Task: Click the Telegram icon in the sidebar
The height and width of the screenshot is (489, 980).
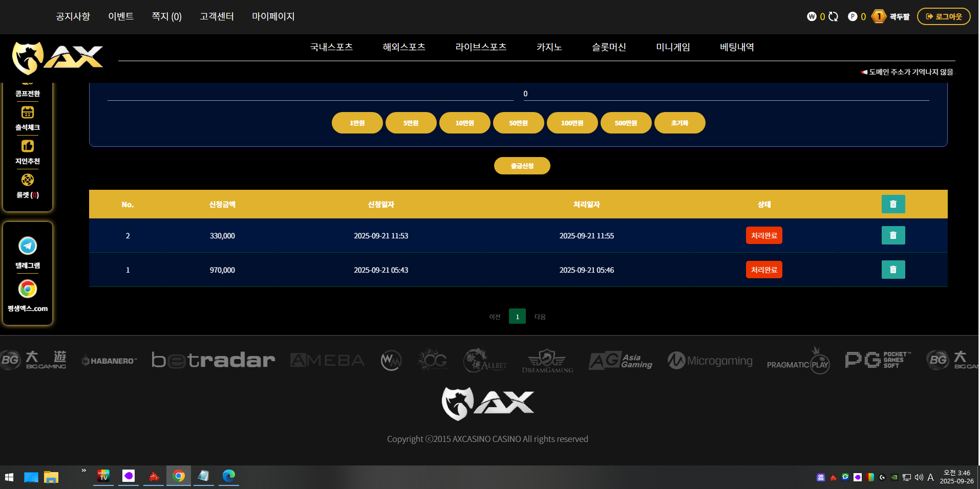Action: 28,246
